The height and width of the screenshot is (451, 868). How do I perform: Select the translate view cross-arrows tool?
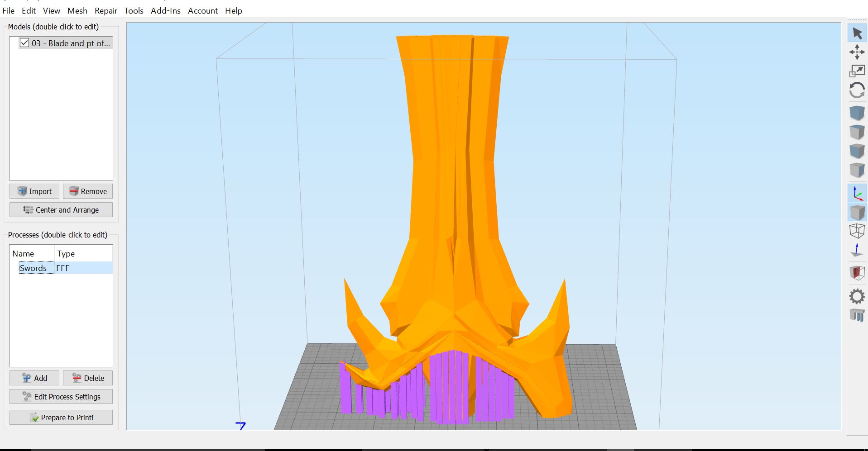tap(857, 52)
